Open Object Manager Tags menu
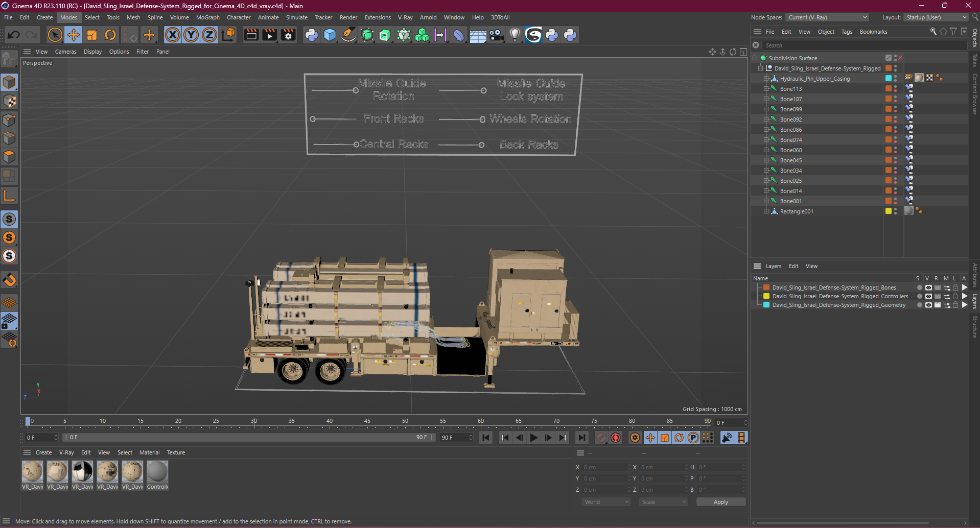Image resolution: width=980 pixels, height=528 pixels. (x=847, y=32)
